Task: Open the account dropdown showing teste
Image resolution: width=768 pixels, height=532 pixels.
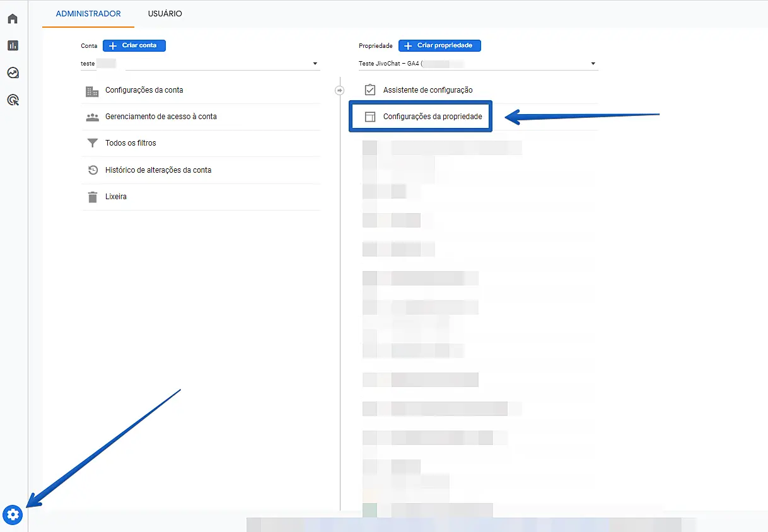Action: click(200, 64)
